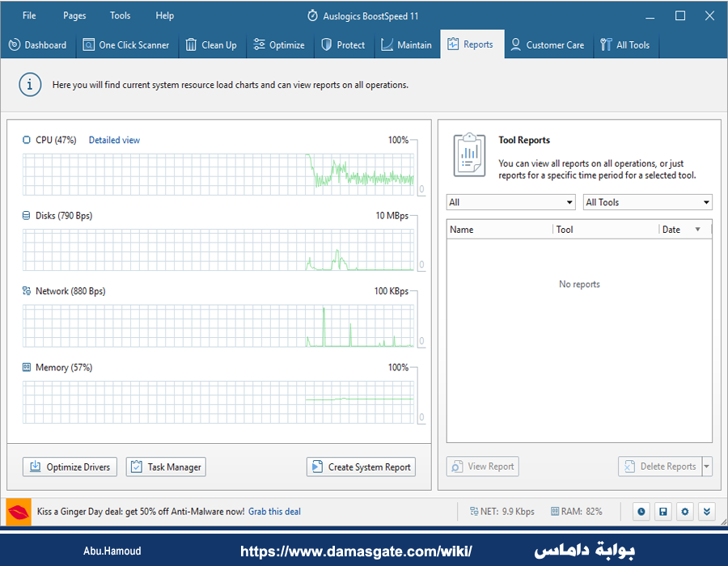Sort reports by Tool column

click(606, 229)
